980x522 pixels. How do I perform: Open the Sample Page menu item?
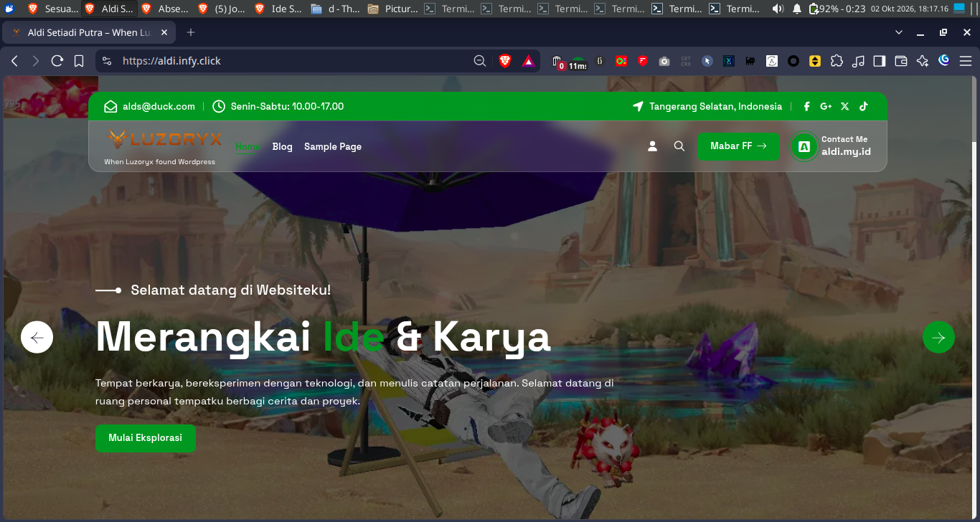[x=333, y=146]
